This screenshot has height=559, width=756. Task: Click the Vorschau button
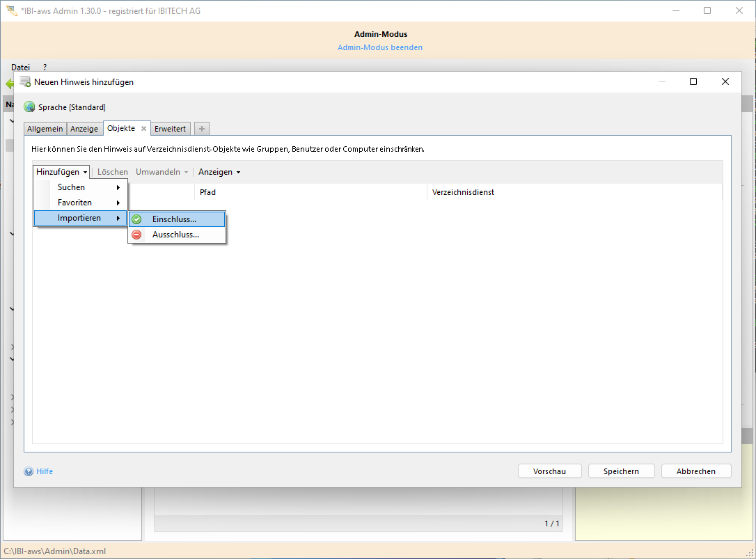coord(549,471)
